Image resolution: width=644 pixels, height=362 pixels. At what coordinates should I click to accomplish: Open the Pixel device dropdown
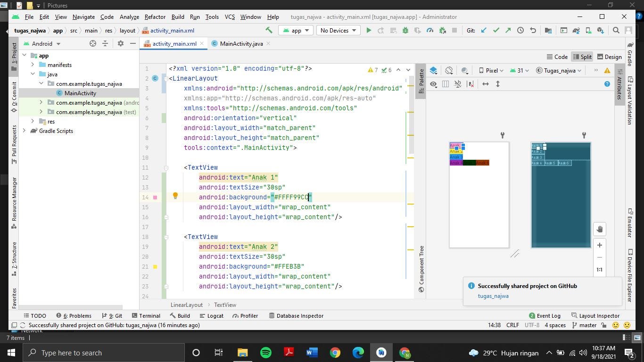click(x=492, y=70)
